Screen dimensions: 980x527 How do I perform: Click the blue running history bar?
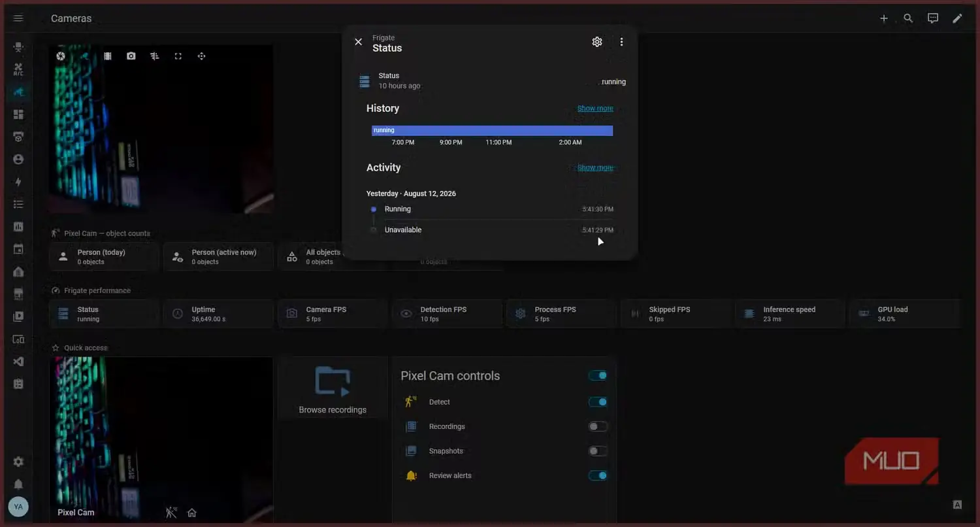tap(492, 131)
